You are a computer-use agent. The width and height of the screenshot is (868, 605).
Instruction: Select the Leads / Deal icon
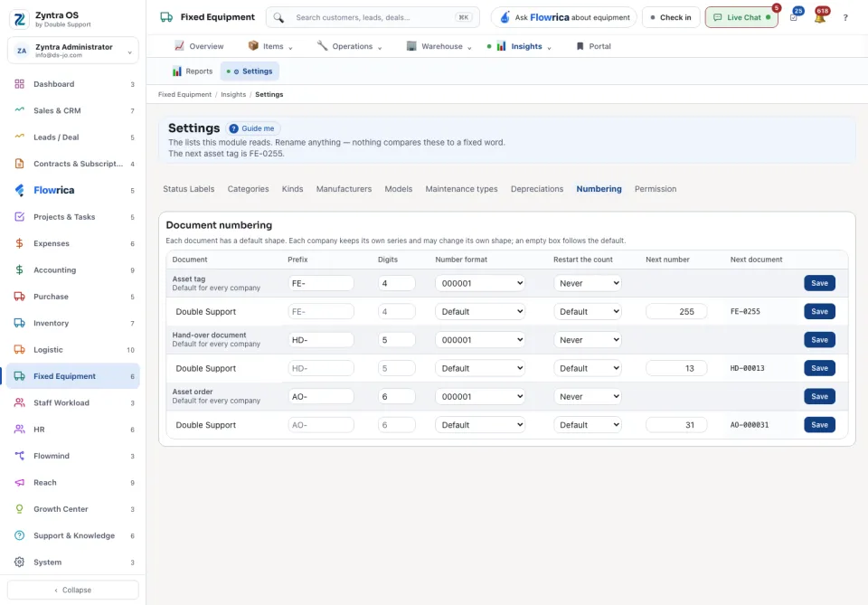pos(19,137)
